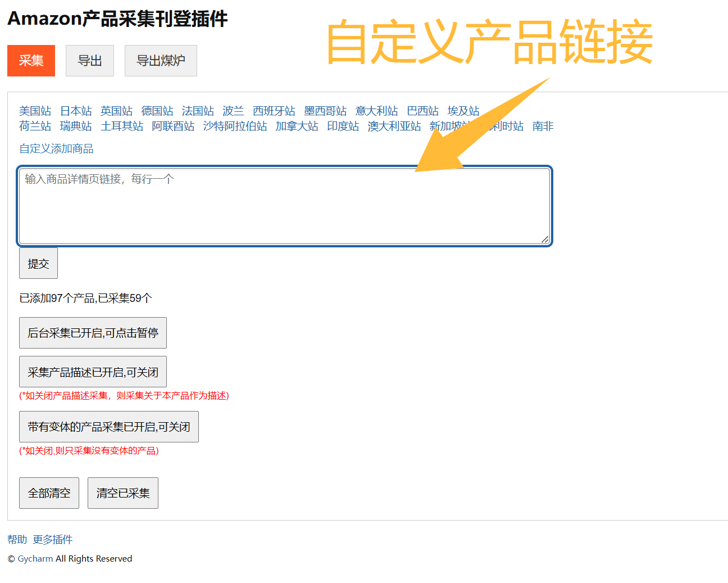Click the 清空已采集 button

(123, 493)
